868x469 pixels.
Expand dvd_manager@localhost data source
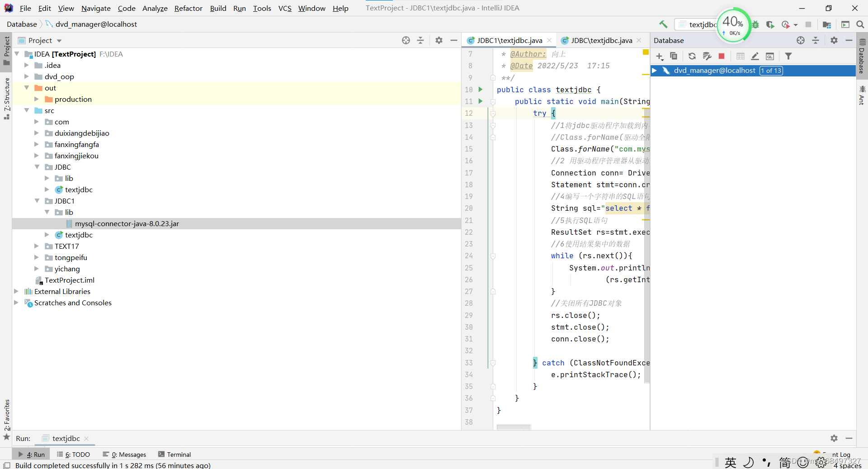[654, 71]
